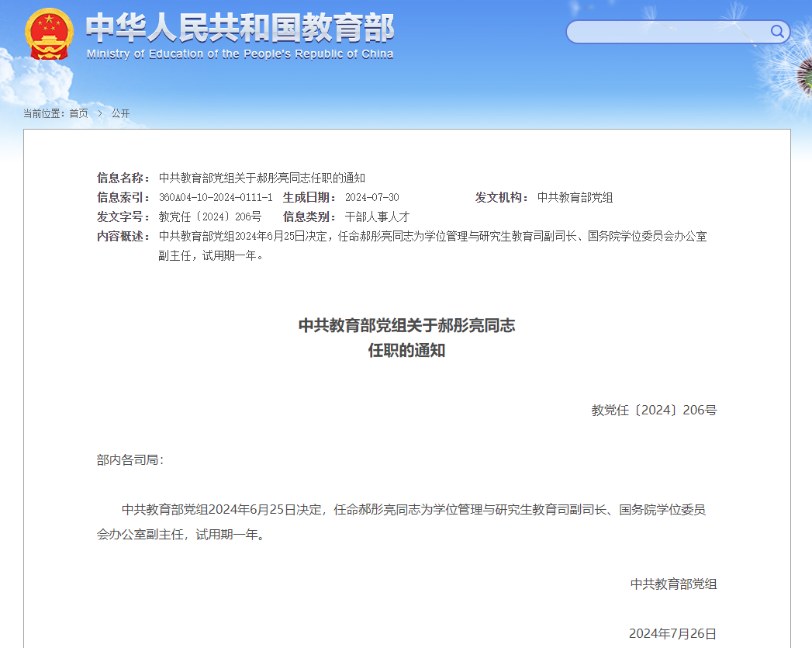The width and height of the screenshot is (812, 648).
Task: Open the 公开 breadcrumb link
Action: [x=120, y=113]
